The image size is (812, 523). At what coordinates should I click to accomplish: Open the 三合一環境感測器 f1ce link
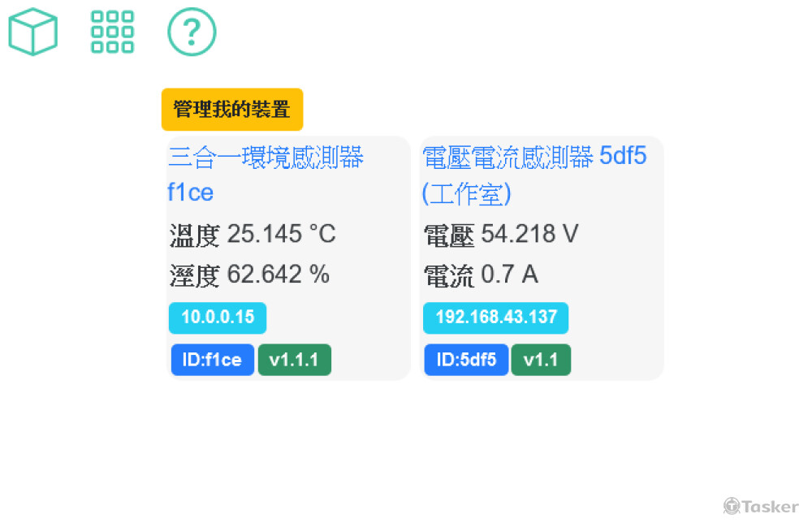[265, 174]
